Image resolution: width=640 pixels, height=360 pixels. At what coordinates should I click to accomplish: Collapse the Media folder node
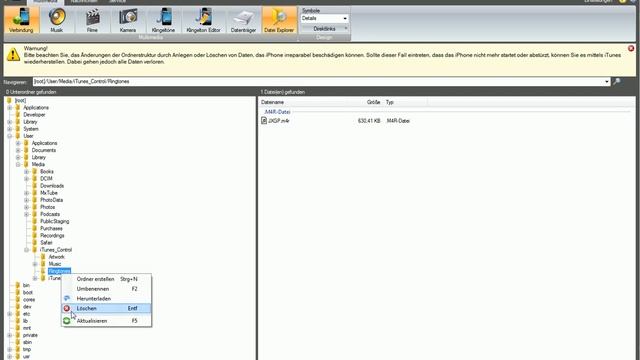pyautogui.click(x=18, y=164)
